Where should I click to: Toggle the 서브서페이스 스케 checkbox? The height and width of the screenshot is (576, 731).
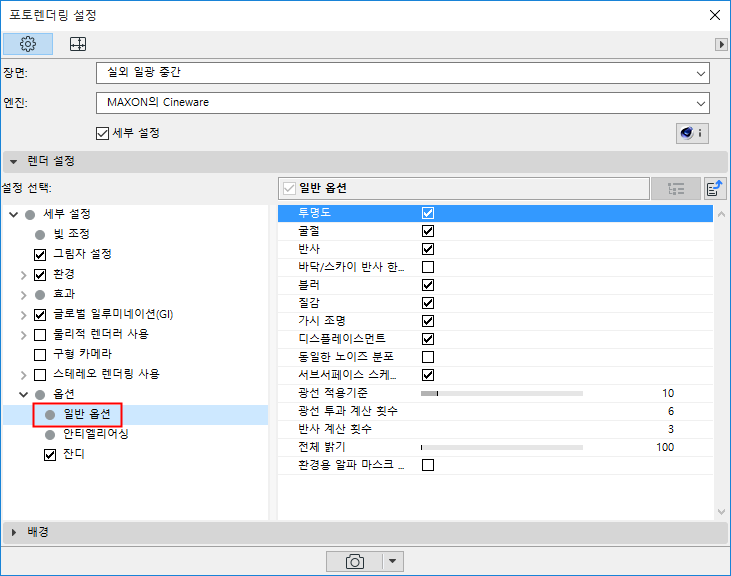pyautogui.click(x=428, y=375)
